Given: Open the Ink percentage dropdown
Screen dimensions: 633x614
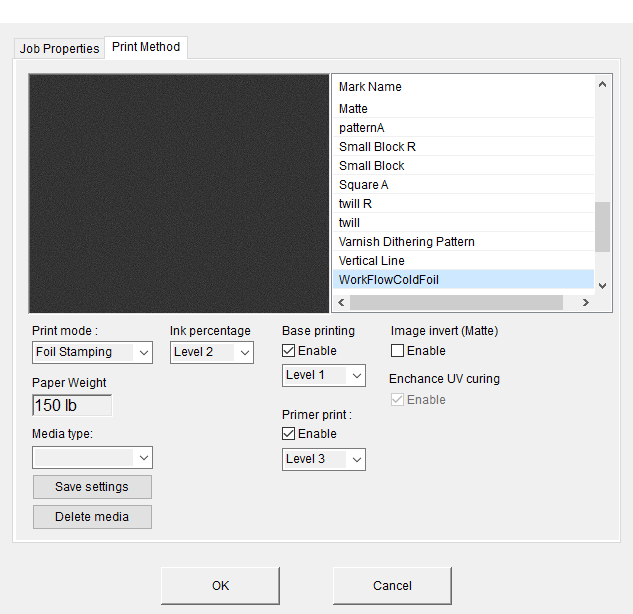Looking at the screenshot, I should (x=212, y=352).
